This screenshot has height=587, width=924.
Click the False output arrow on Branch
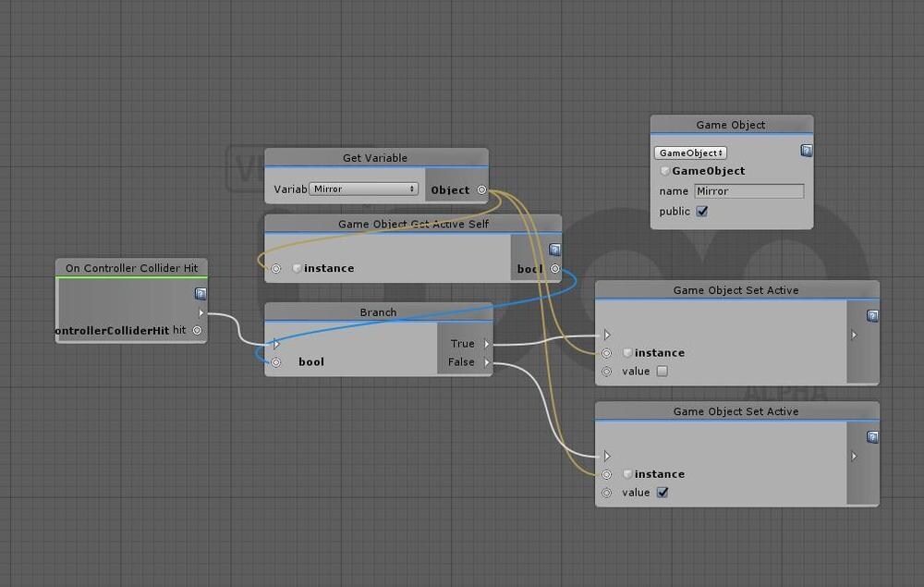pyautogui.click(x=486, y=361)
